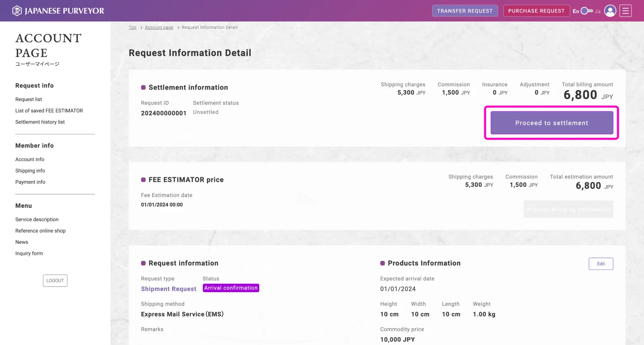Visit Reference online shop link

(40, 231)
